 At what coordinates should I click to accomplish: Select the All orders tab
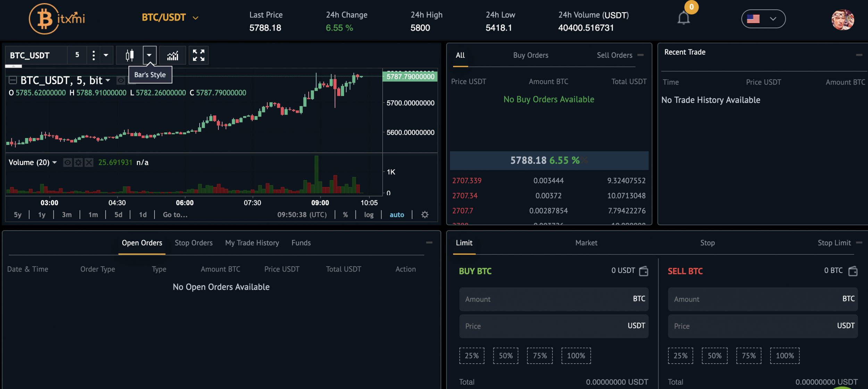(460, 55)
